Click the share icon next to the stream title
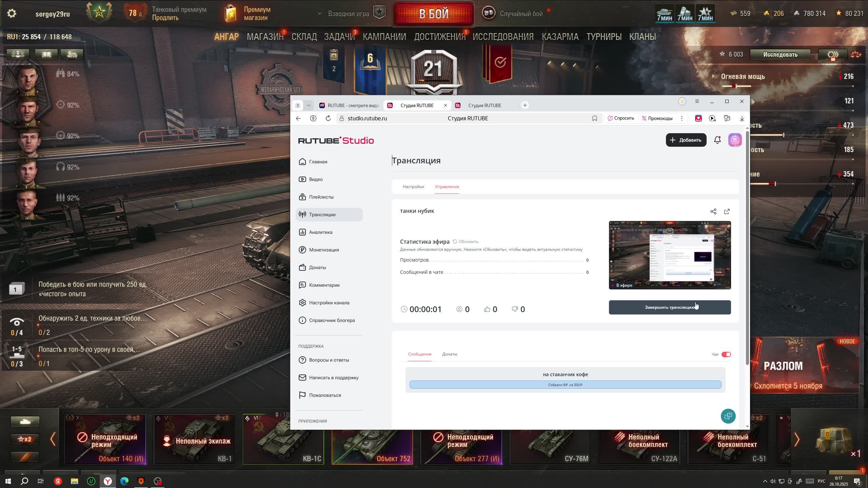 [713, 211]
